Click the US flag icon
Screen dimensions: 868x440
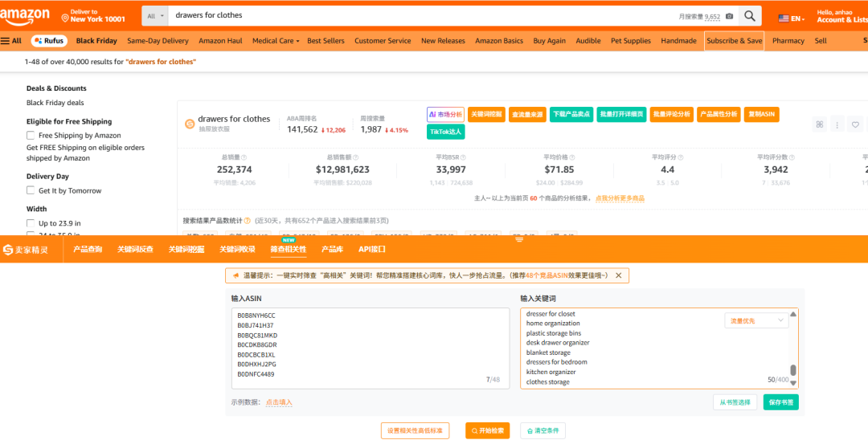click(x=784, y=18)
